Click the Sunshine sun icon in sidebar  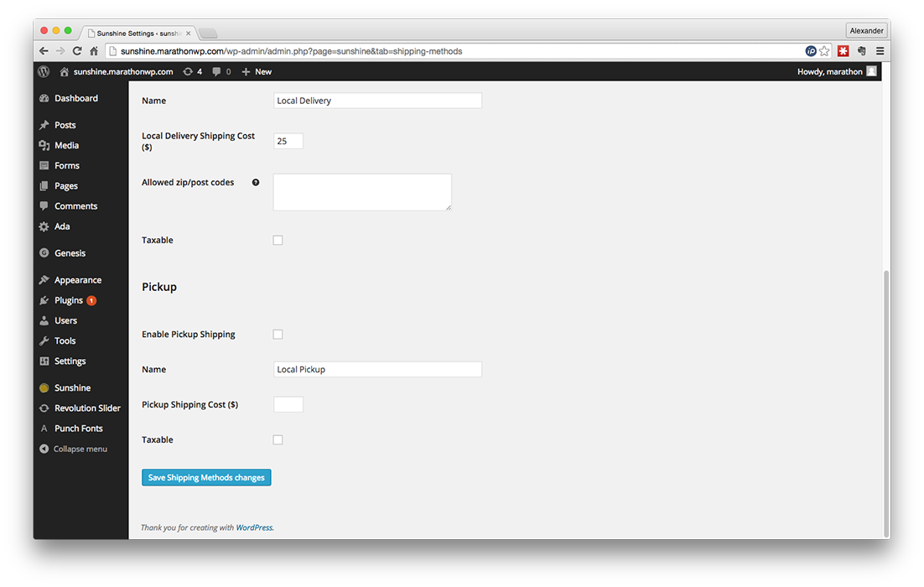pyautogui.click(x=44, y=387)
